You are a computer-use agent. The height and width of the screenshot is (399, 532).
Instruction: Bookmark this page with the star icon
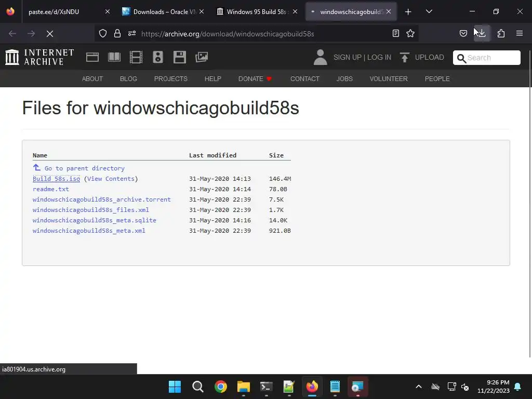click(x=410, y=33)
